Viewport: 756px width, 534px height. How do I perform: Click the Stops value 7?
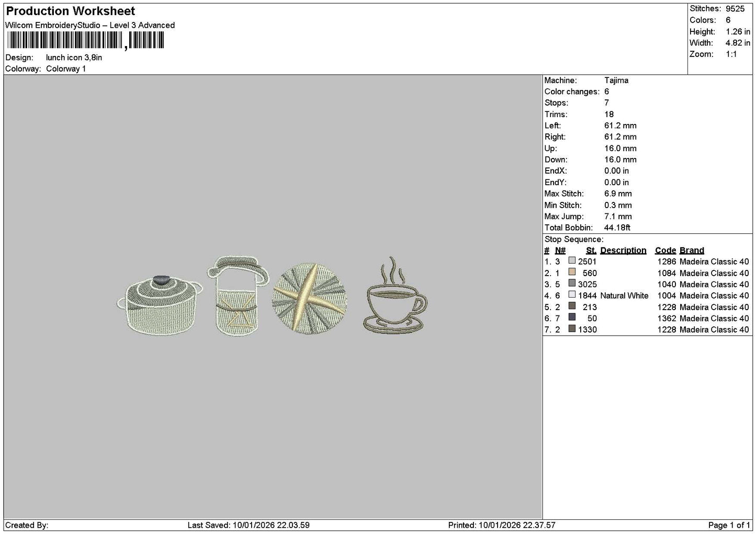pos(607,103)
